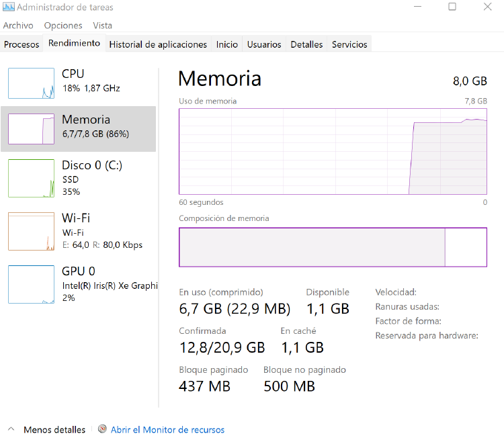Click the Task Manager app icon in title bar
This screenshot has height=442, width=504.
tap(7, 7)
